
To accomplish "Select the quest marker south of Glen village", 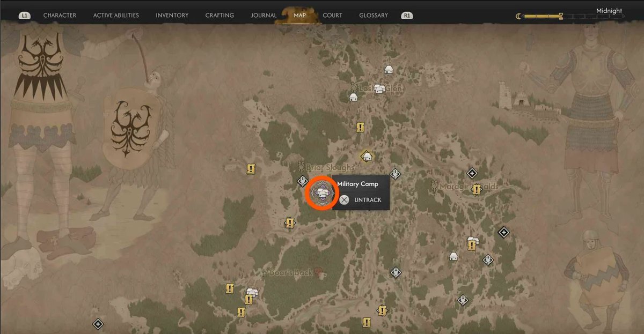I will (361, 127).
